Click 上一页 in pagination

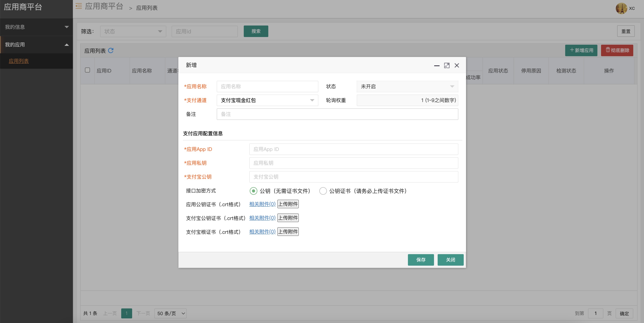tap(110, 313)
